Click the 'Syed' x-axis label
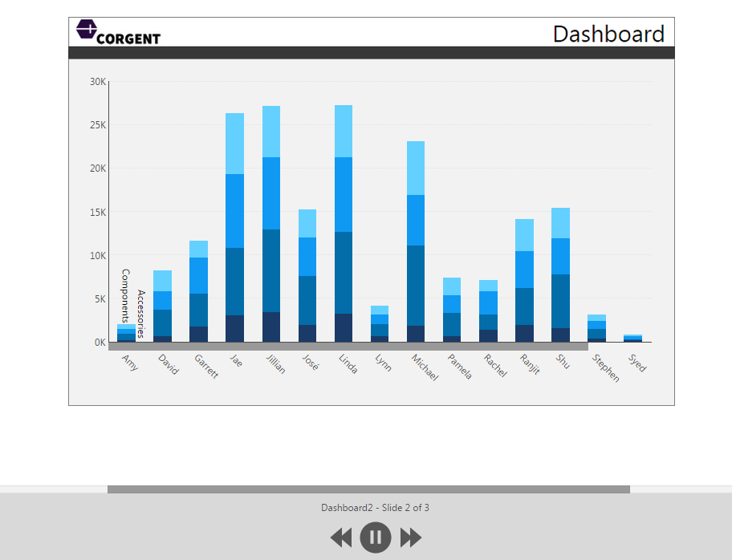The height and width of the screenshot is (560, 732). [x=636, y=363]
